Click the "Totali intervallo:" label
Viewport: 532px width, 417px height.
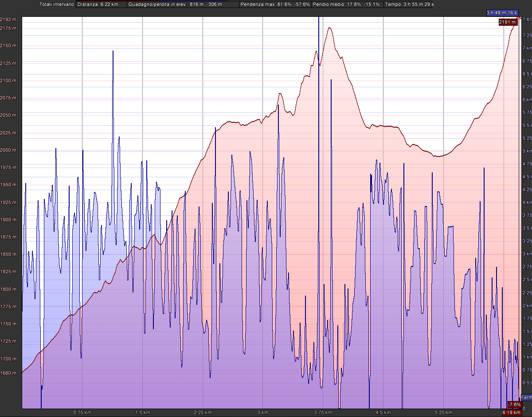pyautogui.click(x=57, y=4)
